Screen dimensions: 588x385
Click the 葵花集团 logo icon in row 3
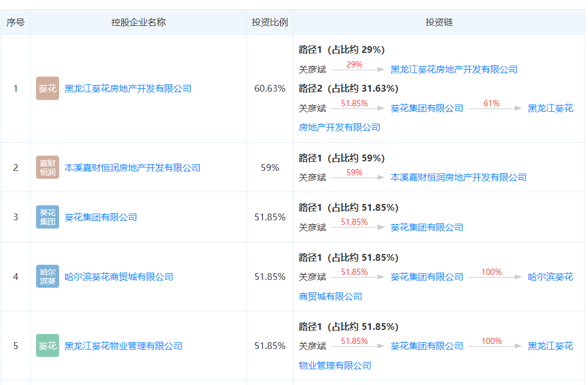(47, 217)
